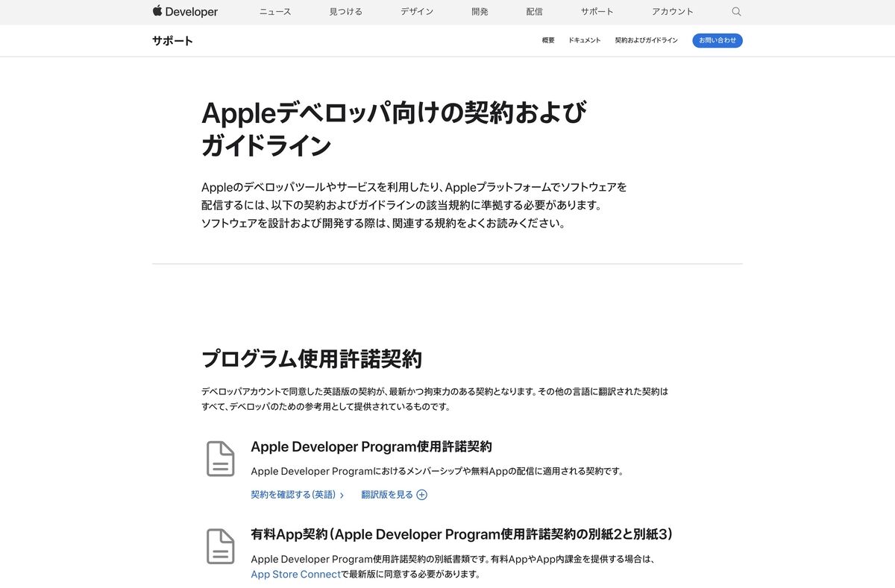
Task: Click the 有料App契約 title text
Action: 462,534
